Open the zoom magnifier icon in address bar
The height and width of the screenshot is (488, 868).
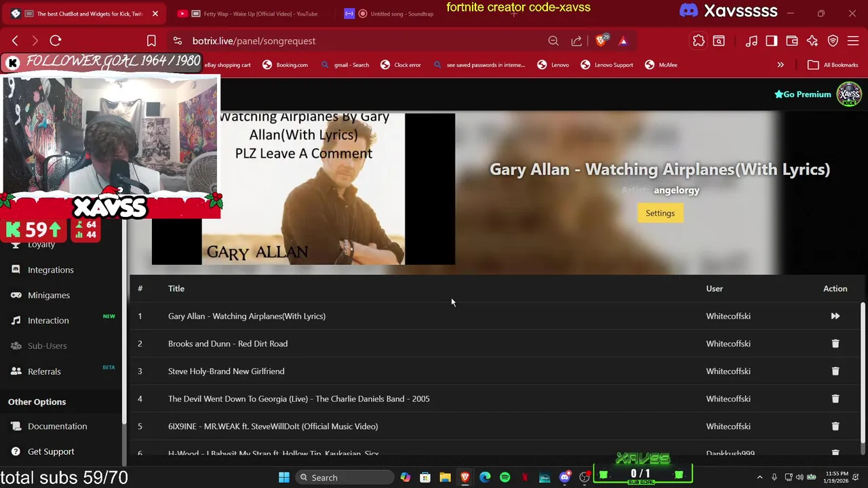point(553,41)
